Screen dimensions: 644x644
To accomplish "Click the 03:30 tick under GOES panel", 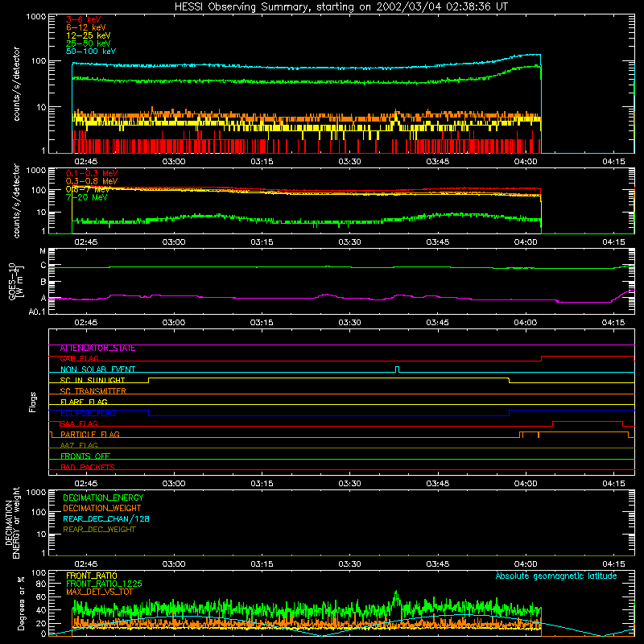I will [x=349, y=323].
